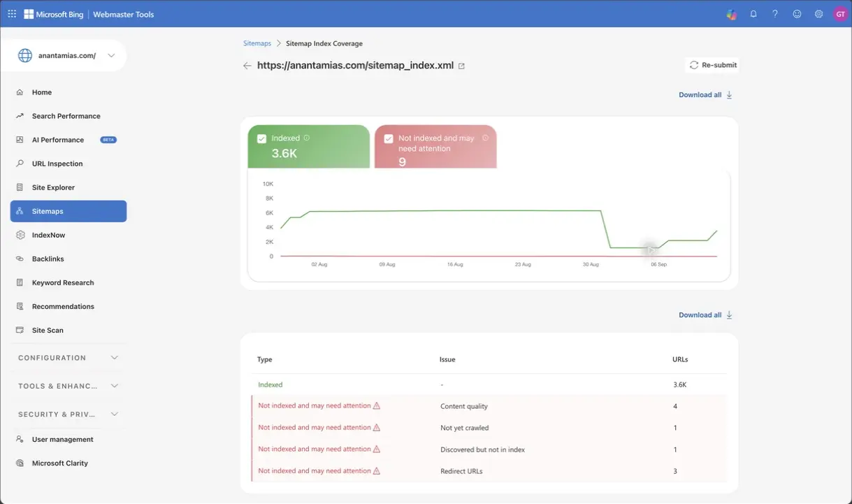Open the Discovered but not in index row
852x504 pixels.
tap(489, 449)
